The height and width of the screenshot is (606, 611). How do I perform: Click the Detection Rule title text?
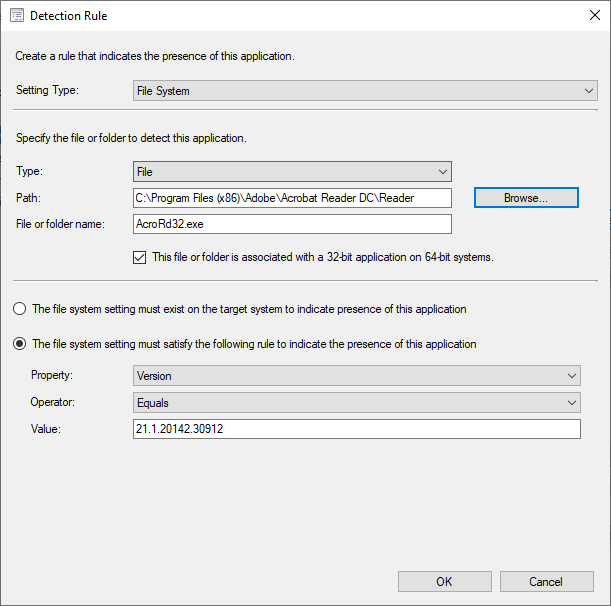[x=69, y=16]
